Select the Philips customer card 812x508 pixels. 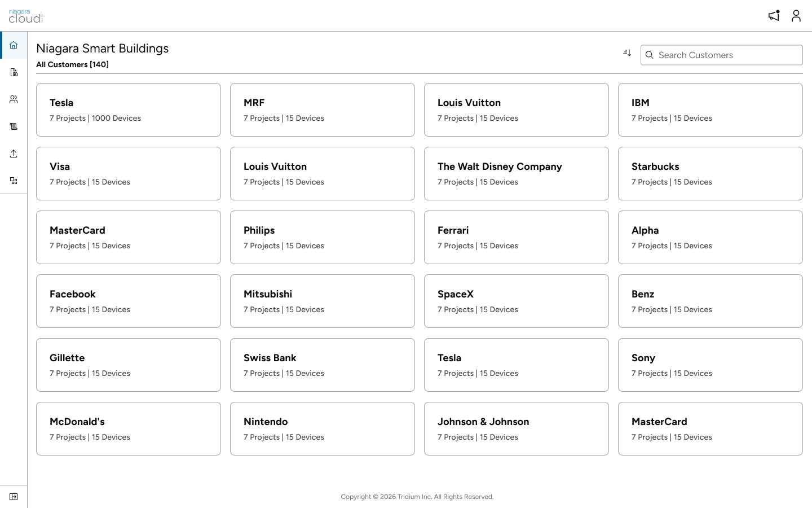coord(323,237)
